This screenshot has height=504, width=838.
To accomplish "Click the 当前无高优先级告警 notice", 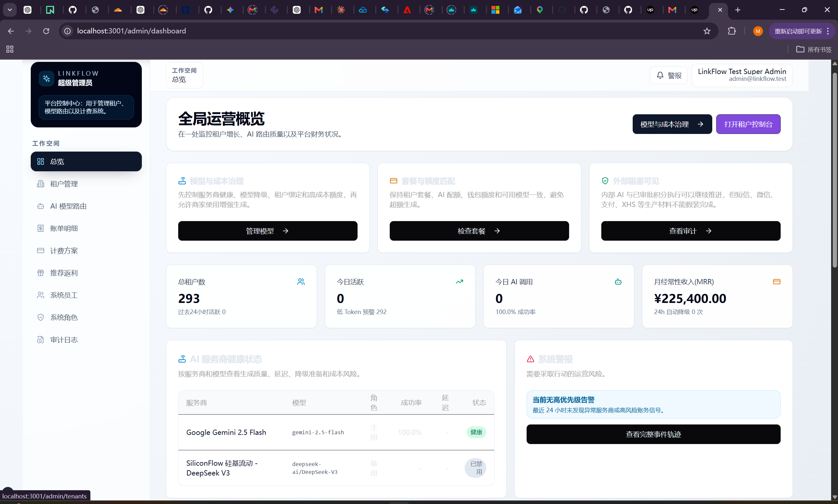I will 653,404.
